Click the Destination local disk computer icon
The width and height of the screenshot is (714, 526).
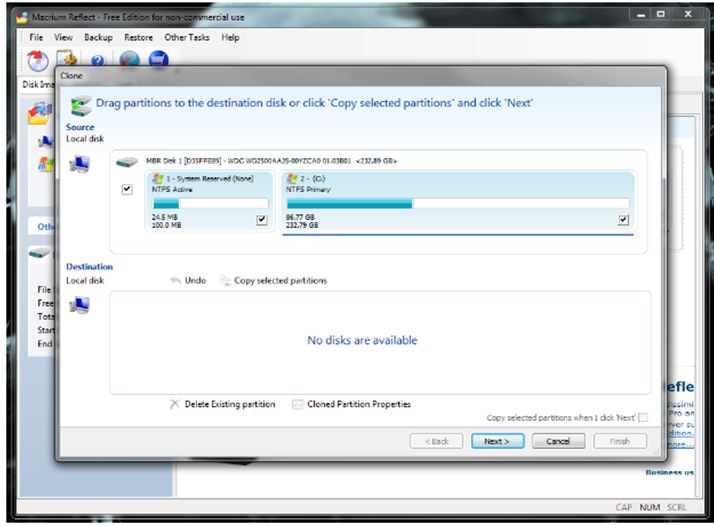tap(80, 305)
